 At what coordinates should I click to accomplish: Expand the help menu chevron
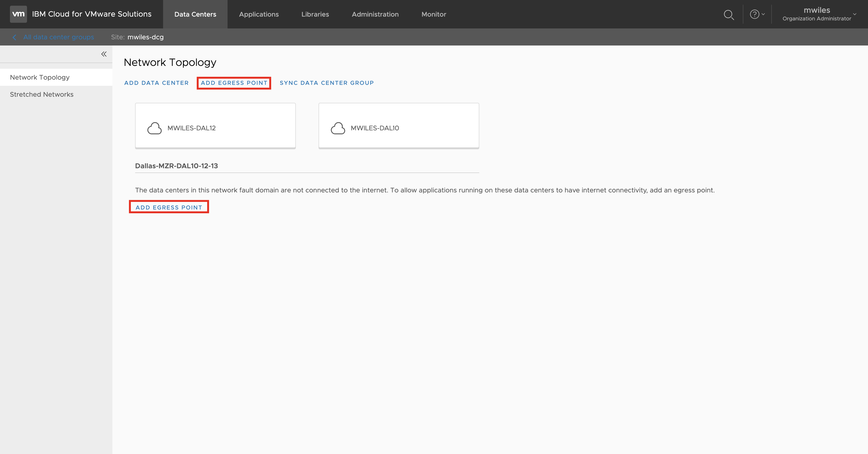[763, 14]
